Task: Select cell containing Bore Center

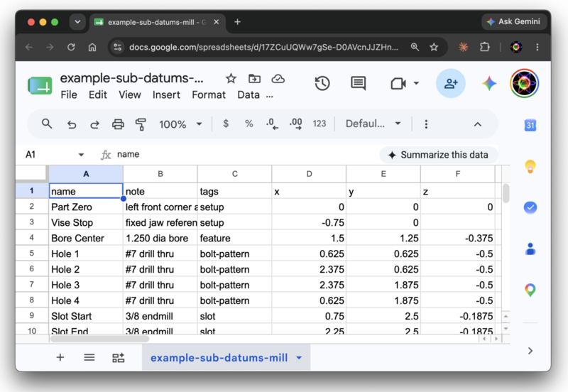Action: (x=86, y=238)
